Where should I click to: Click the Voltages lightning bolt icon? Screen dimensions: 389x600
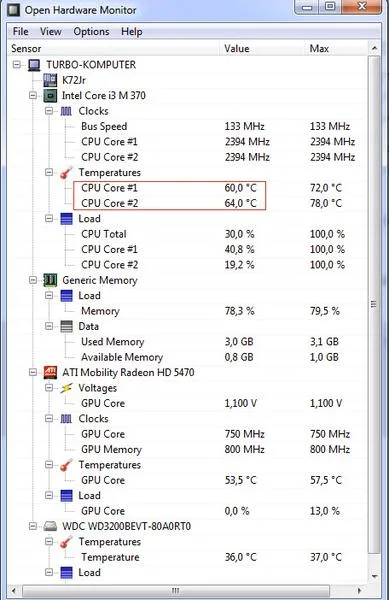(66, 388)
